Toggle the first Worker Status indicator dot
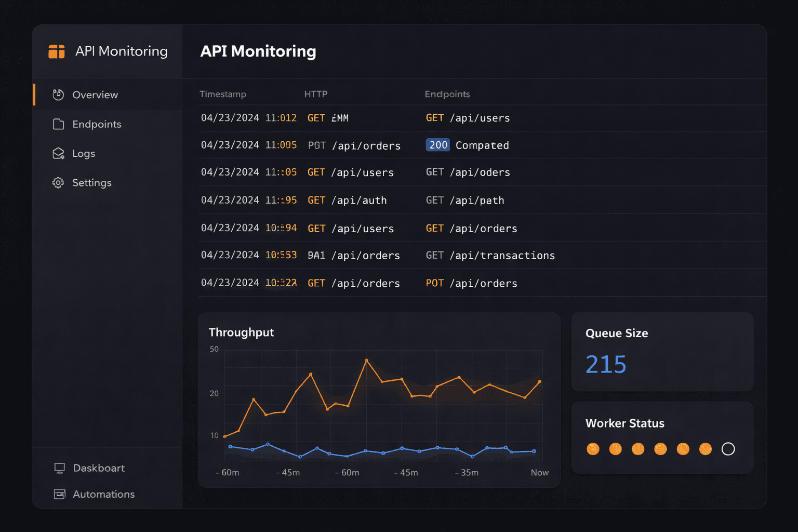Screen dimensions: 798x532 click(593, 449)
